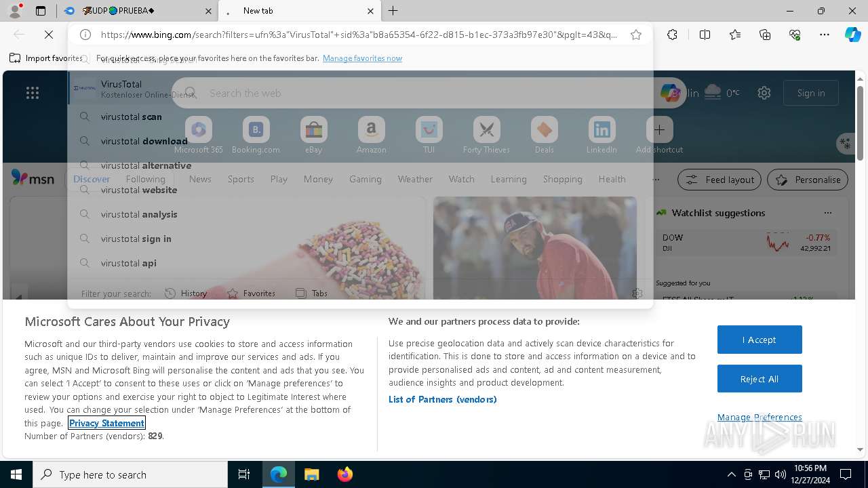Viewport: 868px width, 488px height.
Task: Open the Amazon shortcut
Action: point(371,135)
